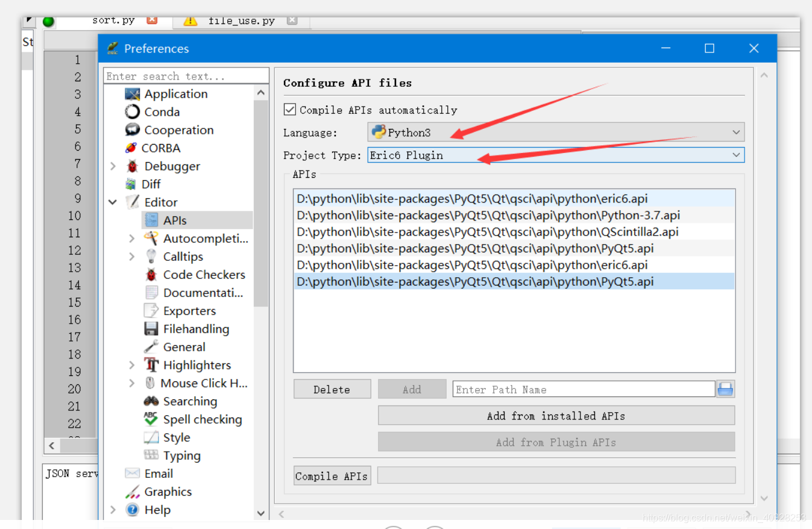Viewport: 812px width, 529px height.
Task: Click the CORBA icon
Action: pyautogui.click(x=131, y=148)
